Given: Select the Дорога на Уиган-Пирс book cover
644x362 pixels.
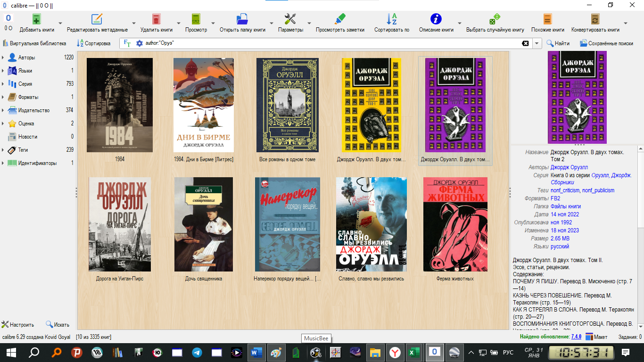Looking at the screenshot, I should coord(120,224).
